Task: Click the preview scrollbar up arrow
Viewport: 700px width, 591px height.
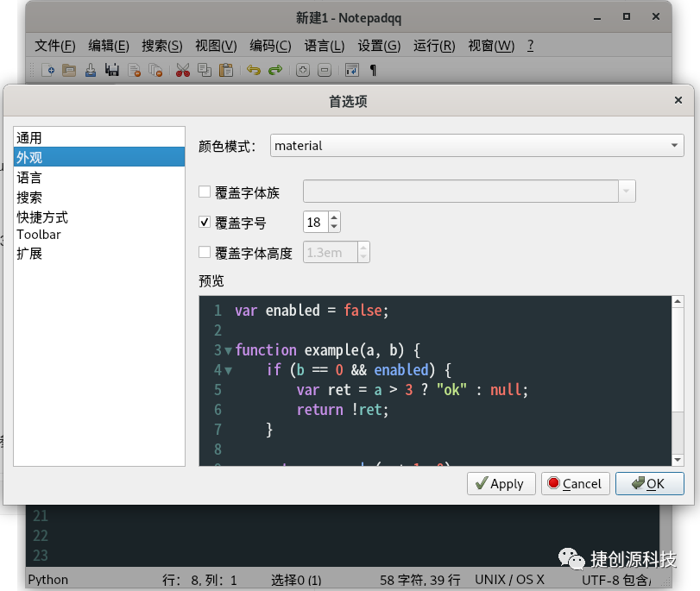Action: click(678, 302)
